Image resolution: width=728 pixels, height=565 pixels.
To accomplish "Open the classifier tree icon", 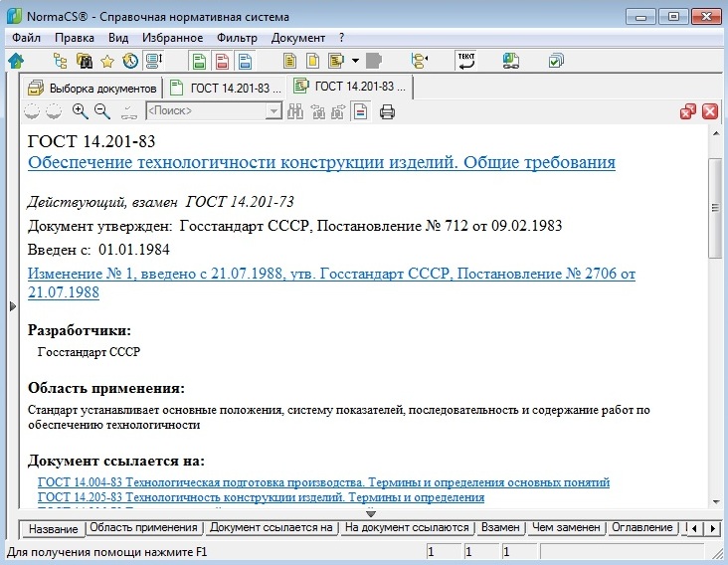I will point(60,61).
